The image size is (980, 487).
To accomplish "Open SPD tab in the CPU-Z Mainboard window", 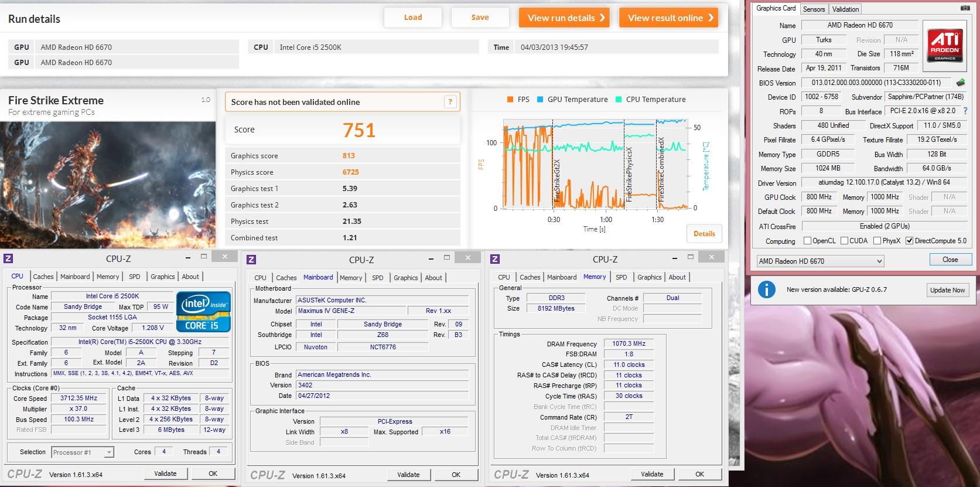I will 378,278.
